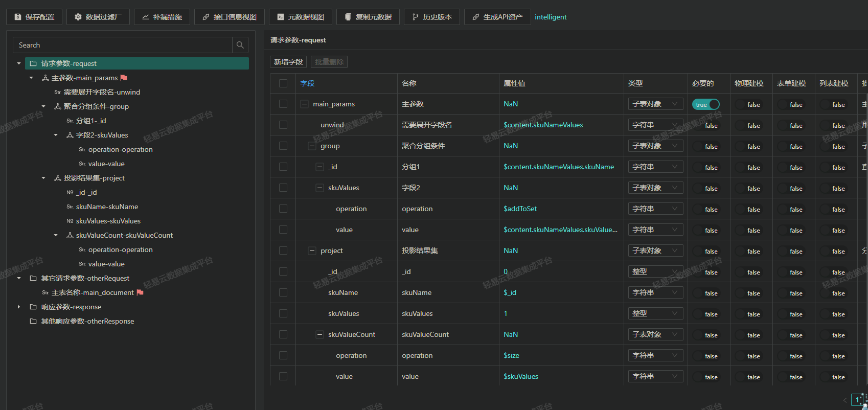Screen dimensions: 868x410
Task: Open 整型 type dropdown for project _id row
Action: point(656,271)
